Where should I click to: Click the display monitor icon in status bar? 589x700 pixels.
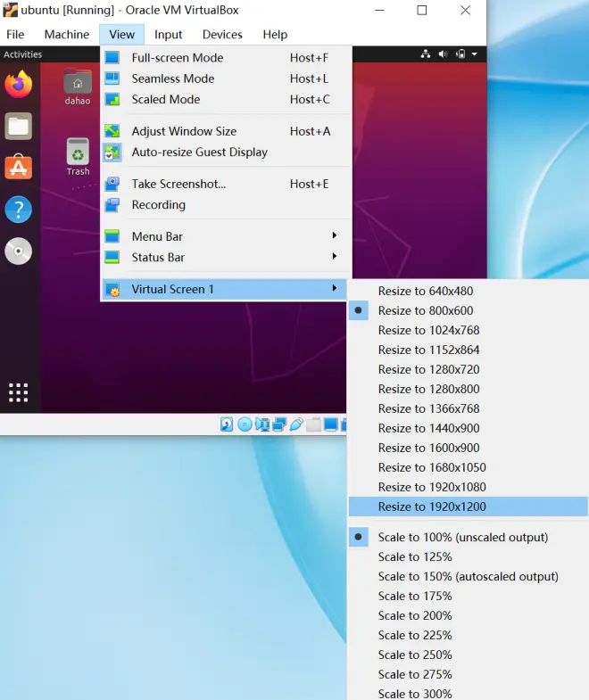click(x=331, y=424)
